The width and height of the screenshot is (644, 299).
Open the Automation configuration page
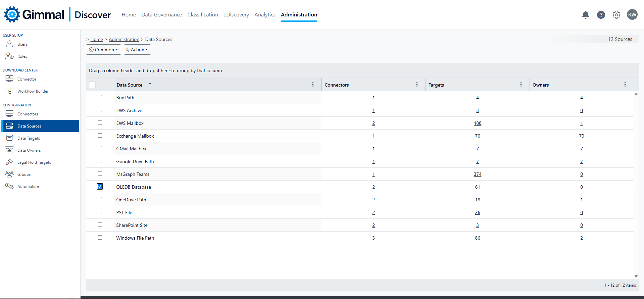[28, 187]
